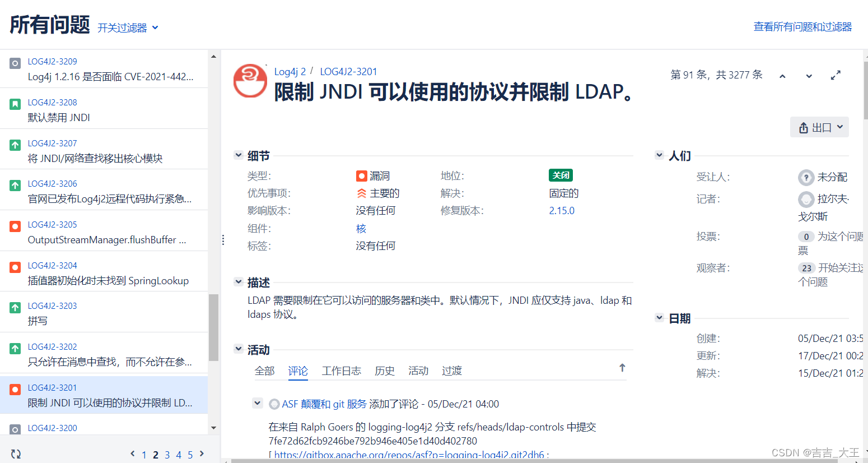The height and width of the screenshot is (463, 868).
Task: Collapse the 人们 section
Action: pos(659,155)
